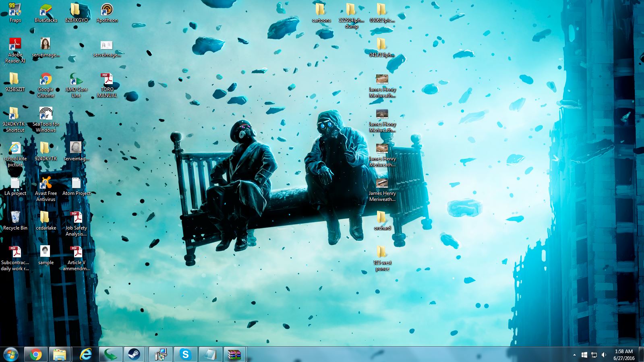Image resolution: width=644 pixels, height=362 pixels.
Task: Select the 924DKYTK folder without shortcut arrow
Action: click(x=46, y=152)
